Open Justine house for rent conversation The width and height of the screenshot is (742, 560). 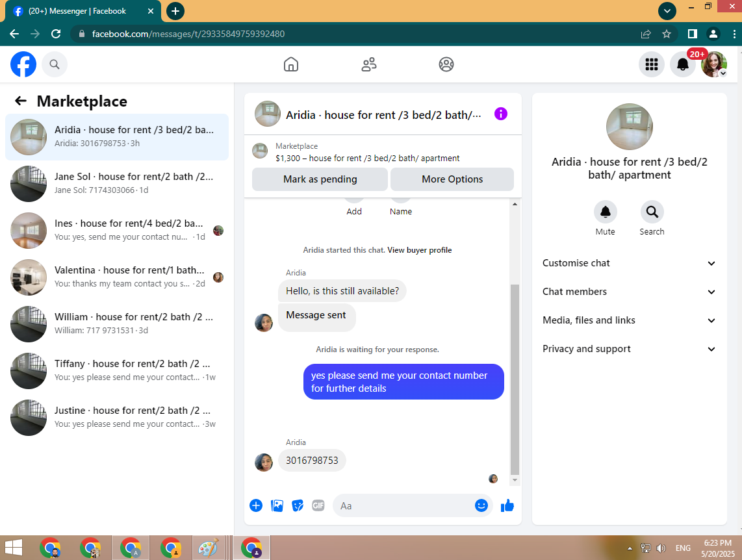click(117, 418)
